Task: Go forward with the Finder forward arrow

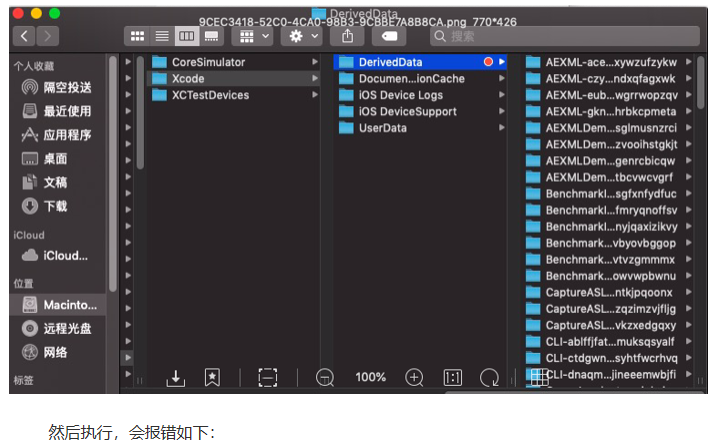Action: [x=48, y=36]
